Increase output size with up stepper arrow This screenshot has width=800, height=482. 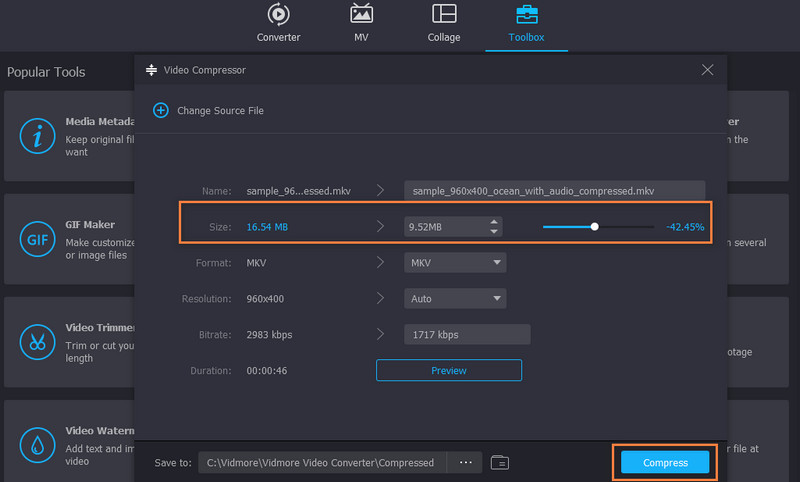[x=493, y=222]
